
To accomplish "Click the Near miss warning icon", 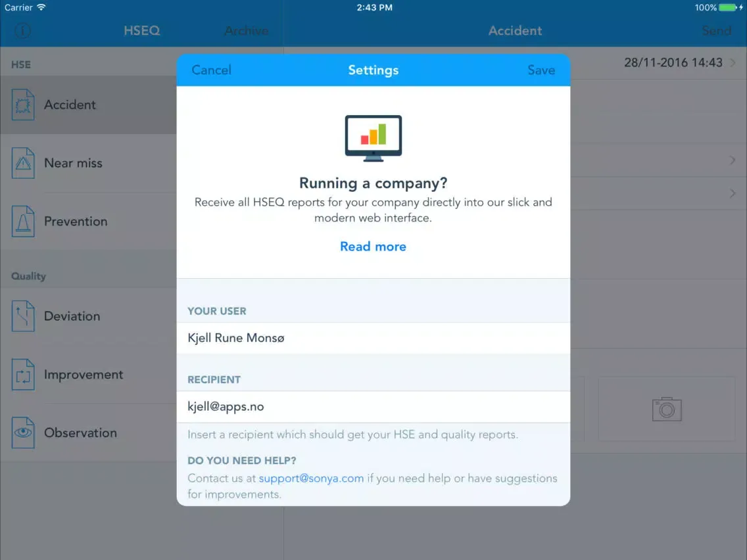I will tap(23, 164).
